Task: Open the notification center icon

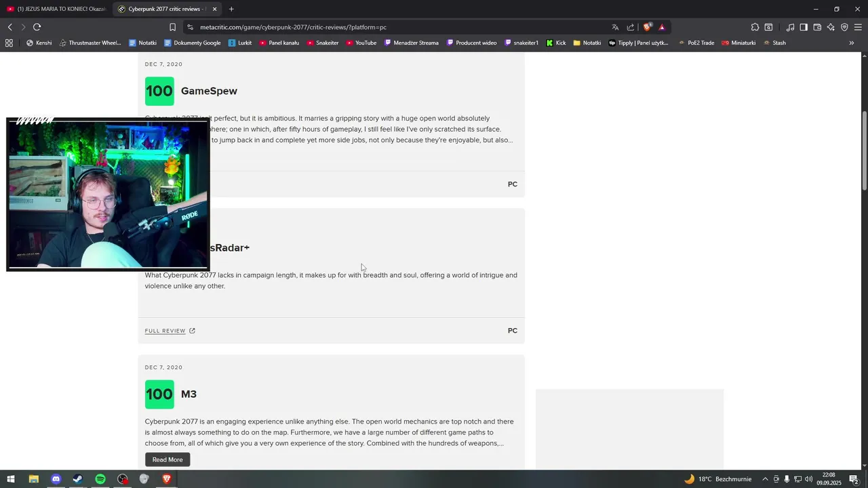Action: (854, 479)
